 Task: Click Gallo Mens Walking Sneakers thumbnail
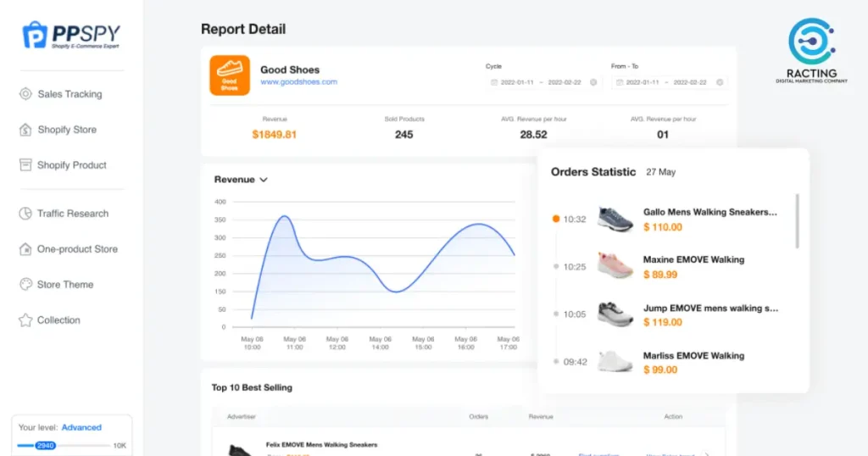point(615,220)
